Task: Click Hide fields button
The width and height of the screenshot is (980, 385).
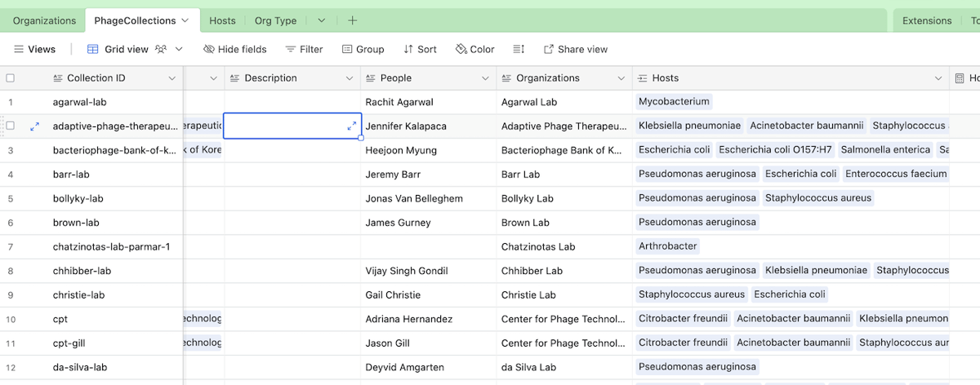Action: click(x=235, y=49)
